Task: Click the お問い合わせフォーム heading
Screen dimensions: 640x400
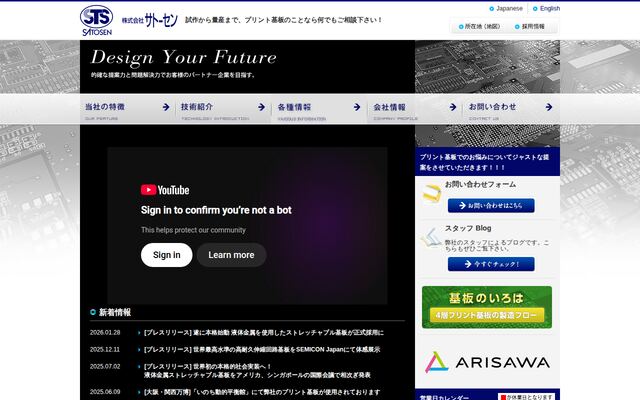Action: coord(480,184)
